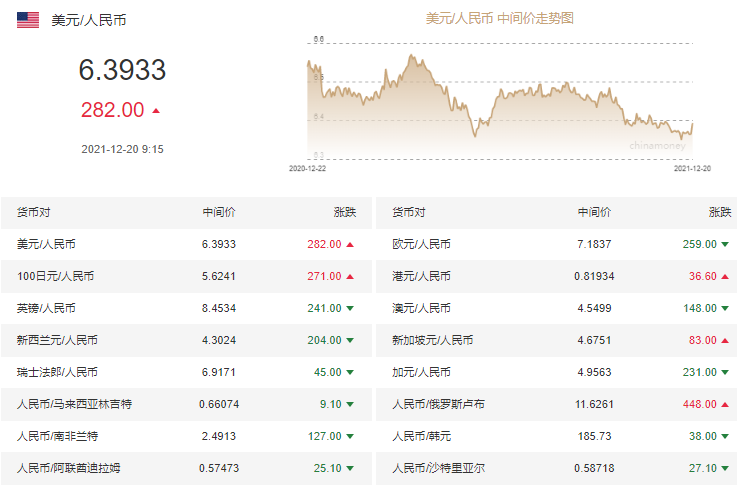Click the change value 448.00
This screenshot has width=737, height=486.
tap(700, 404)
